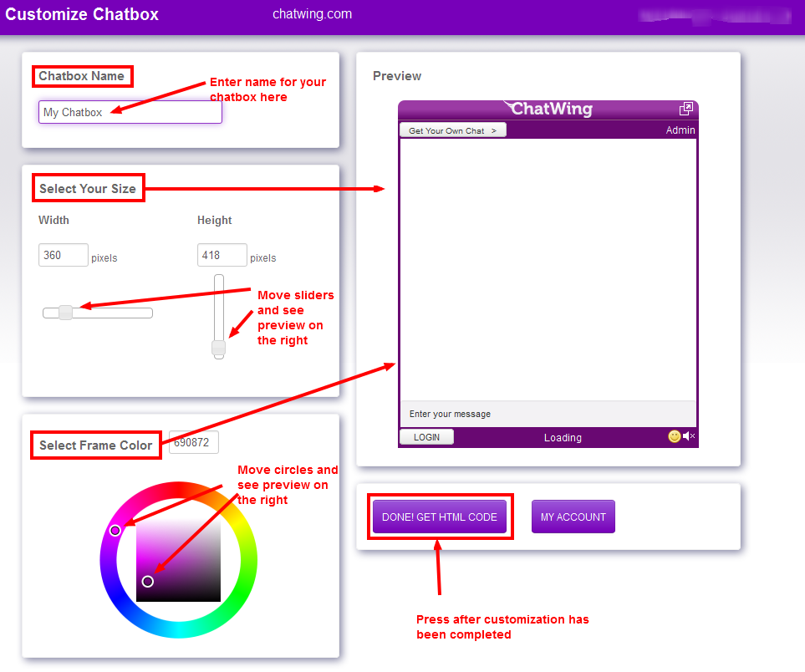Viewport: 805px width, 672px height.
Task: Click the empty chat message area in preview
Action: tap(548, 269)
